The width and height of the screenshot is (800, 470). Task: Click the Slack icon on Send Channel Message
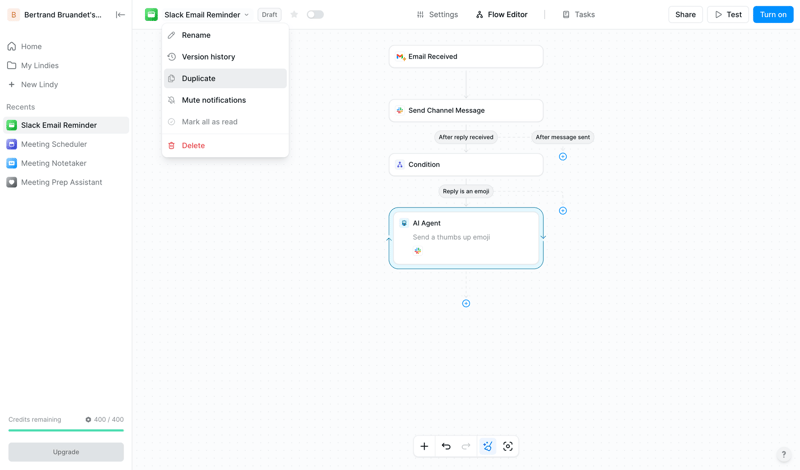[x=400, y=111]
